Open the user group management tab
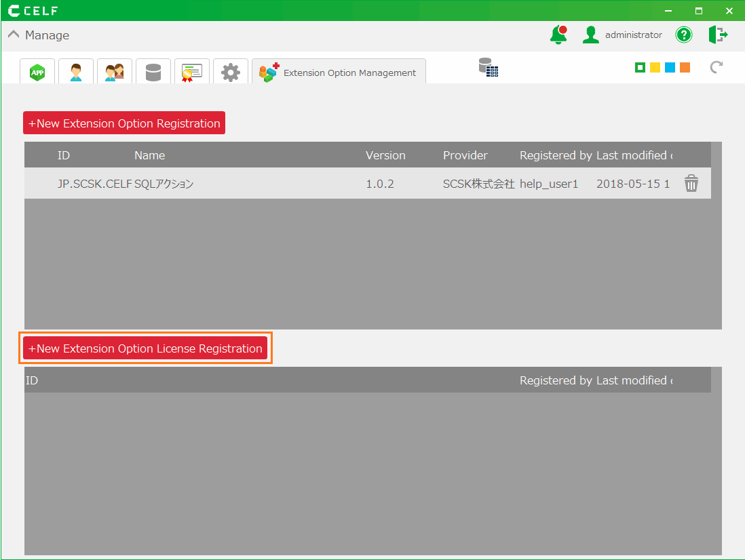 [115, 72]
